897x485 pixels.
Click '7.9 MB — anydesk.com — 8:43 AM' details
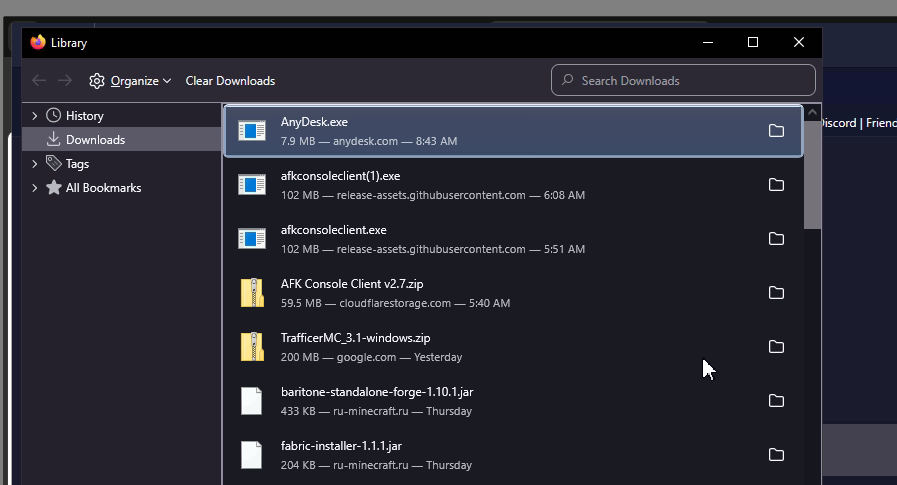[x=369, y=141]
